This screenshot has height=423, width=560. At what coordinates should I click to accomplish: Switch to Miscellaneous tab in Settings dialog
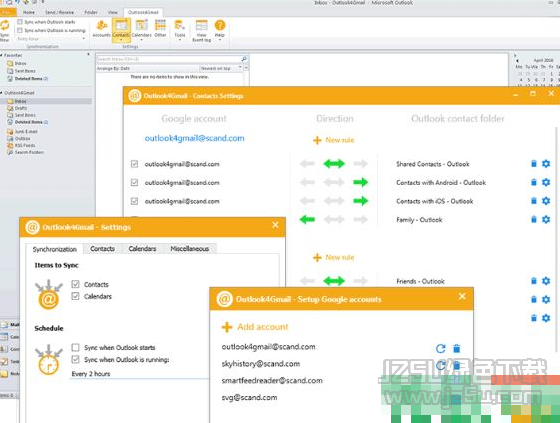(x=190, y=249)
